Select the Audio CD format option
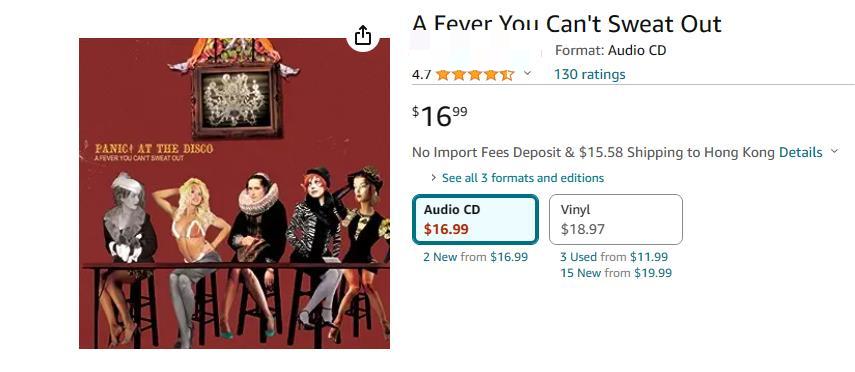Viewport: 855px width, 372px height. click(475, 219)
